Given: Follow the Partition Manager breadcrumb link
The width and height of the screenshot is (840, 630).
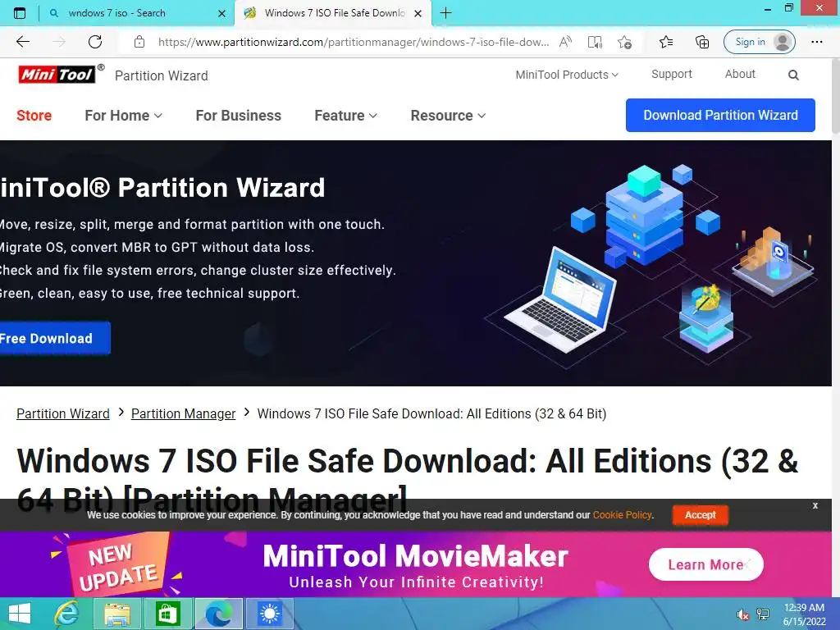Looking at the screenshot, I should coord(183,413).
